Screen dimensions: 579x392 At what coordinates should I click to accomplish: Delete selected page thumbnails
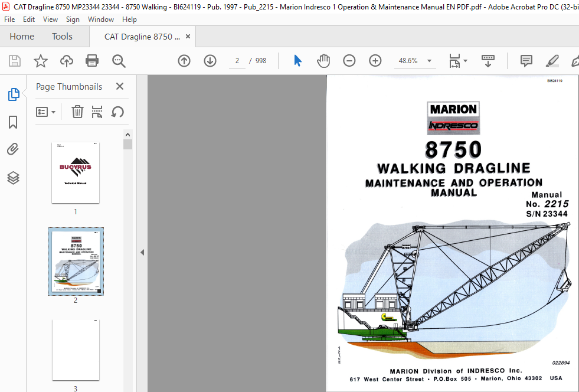tap(77, 112)
